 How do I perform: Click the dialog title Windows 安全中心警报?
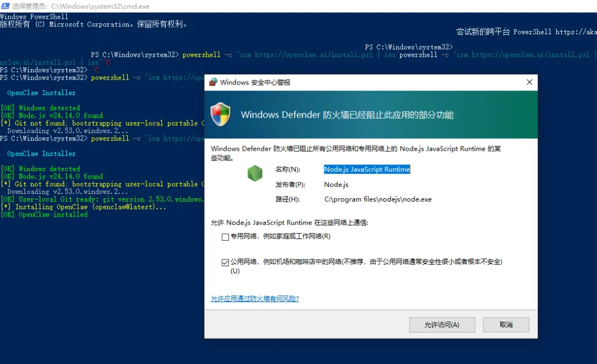click(255, 82)
